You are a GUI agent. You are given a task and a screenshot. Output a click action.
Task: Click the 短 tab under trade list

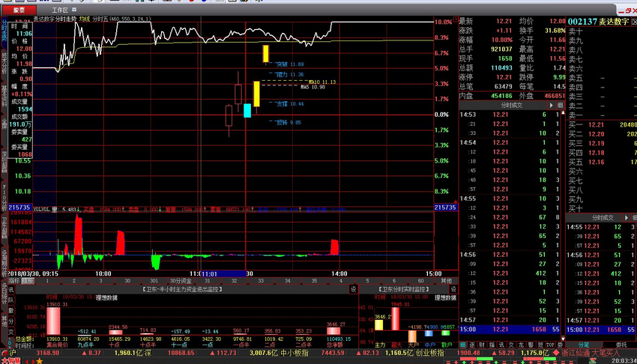click(540, 345)
